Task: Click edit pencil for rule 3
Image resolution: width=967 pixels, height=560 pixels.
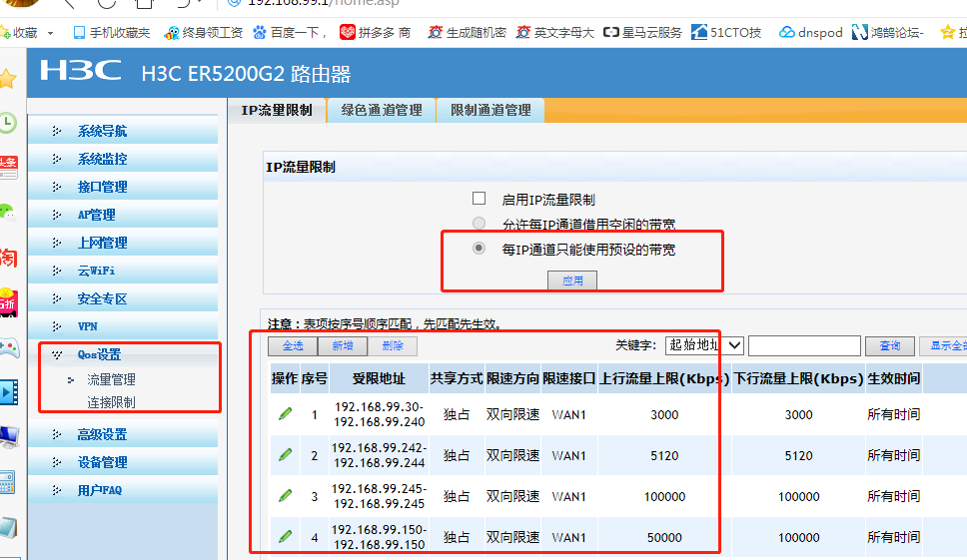Action: pos(285,495)
